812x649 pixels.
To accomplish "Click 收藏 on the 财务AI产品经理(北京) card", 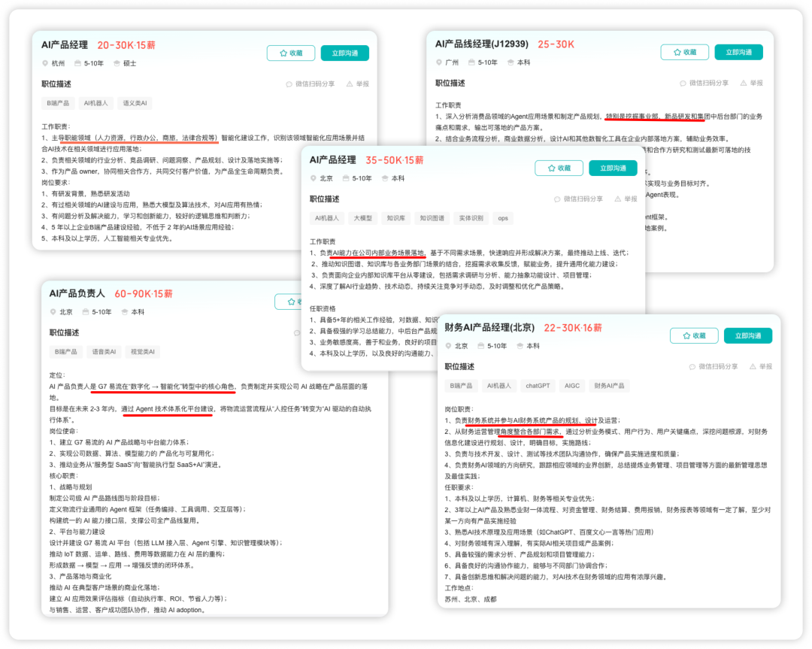I will pyautogui.click(x=694, y=335).
